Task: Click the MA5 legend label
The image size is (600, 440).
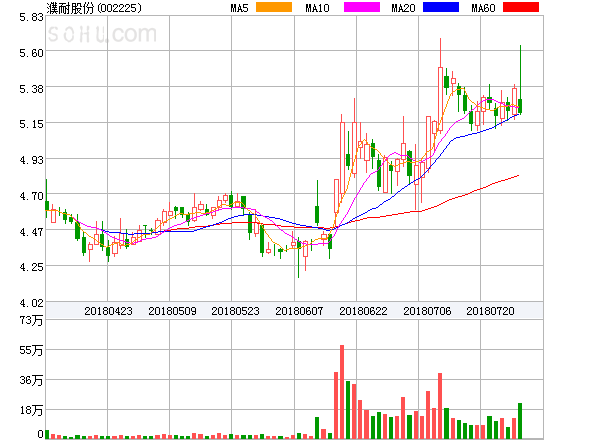Action: tap(240, 8)
